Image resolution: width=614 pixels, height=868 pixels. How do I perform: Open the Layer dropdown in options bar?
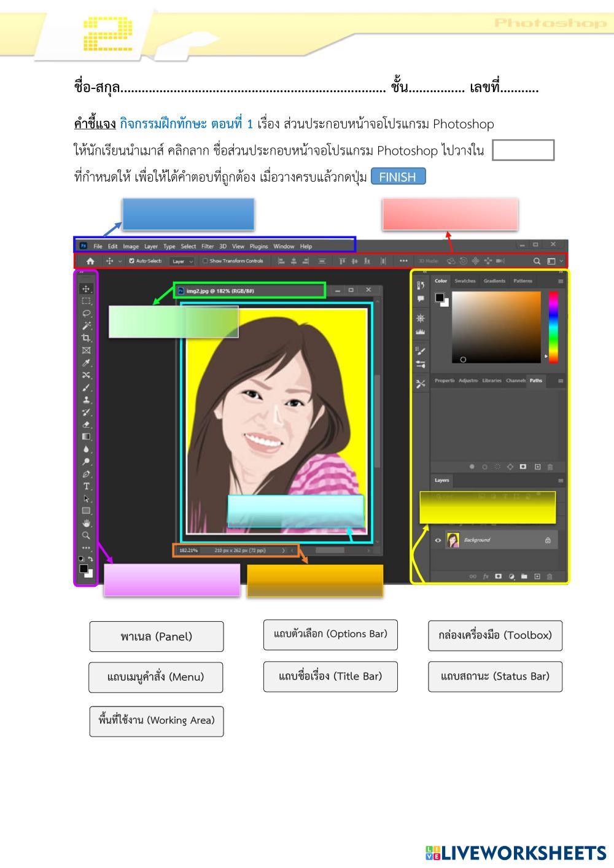[x=182, y=261]
